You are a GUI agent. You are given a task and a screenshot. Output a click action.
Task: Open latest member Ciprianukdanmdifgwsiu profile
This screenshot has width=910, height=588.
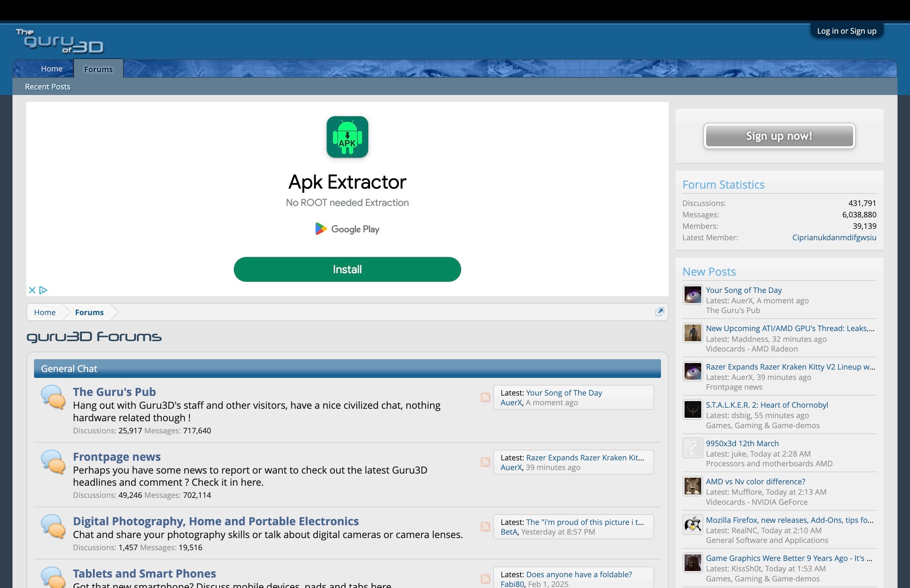834,237
